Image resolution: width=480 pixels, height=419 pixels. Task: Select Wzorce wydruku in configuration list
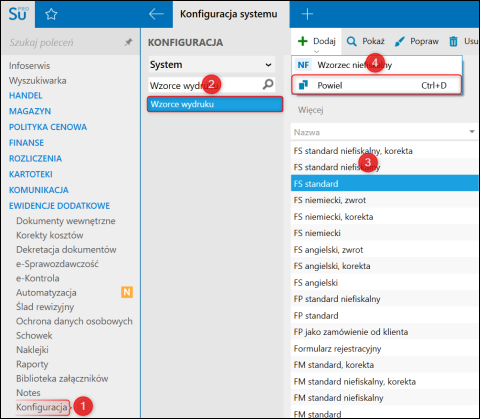[215, 104]
